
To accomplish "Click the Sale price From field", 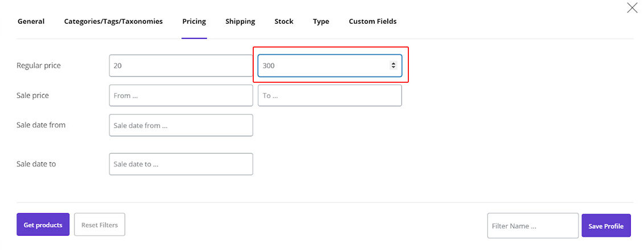I will (x=181, y=96).
